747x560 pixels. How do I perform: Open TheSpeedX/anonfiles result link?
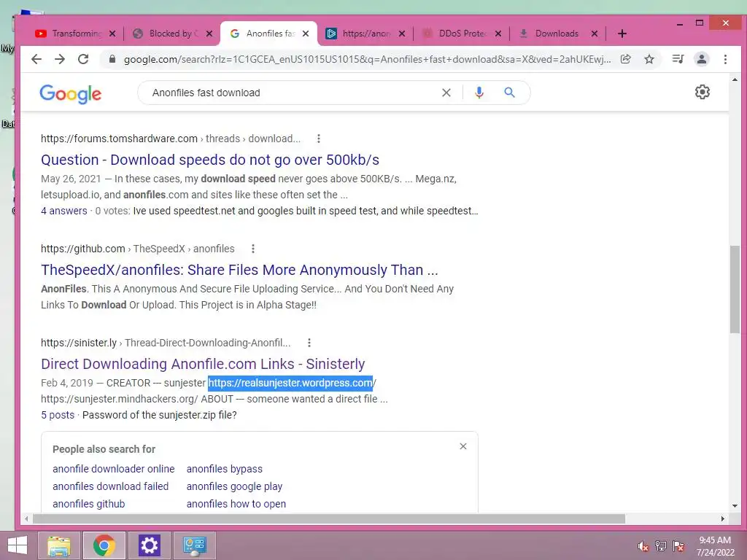pos(239,270)
